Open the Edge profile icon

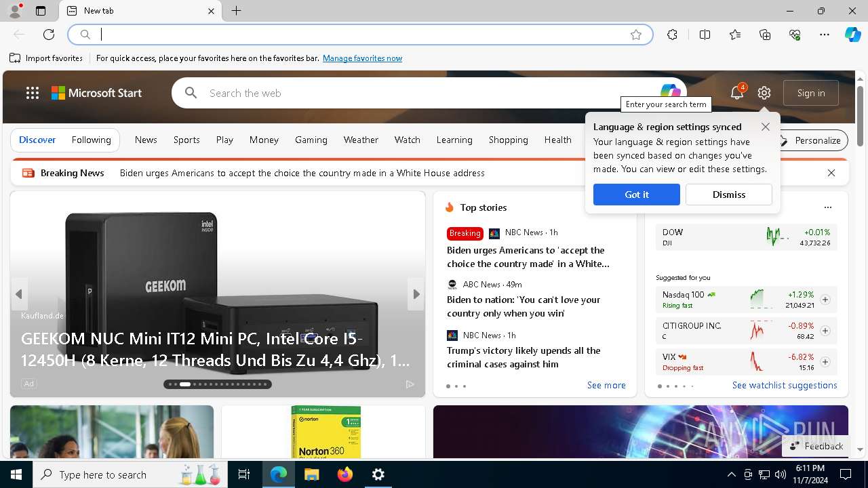tap(15, 11)
